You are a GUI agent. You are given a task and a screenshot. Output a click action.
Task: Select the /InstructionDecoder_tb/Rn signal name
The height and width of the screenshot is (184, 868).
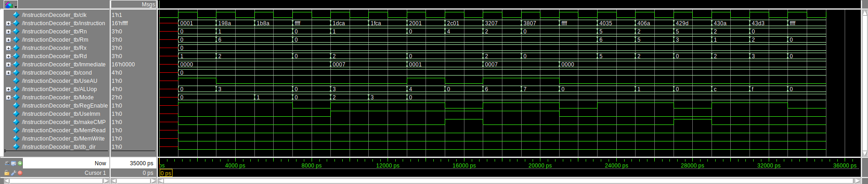pyautogui.click(x=54, y=32)
